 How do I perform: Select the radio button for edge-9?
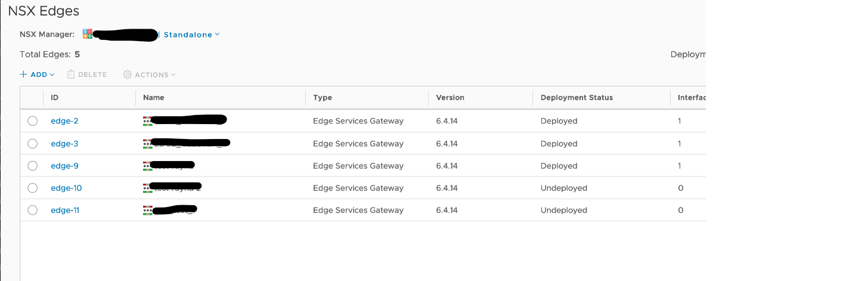pos(32,166)
